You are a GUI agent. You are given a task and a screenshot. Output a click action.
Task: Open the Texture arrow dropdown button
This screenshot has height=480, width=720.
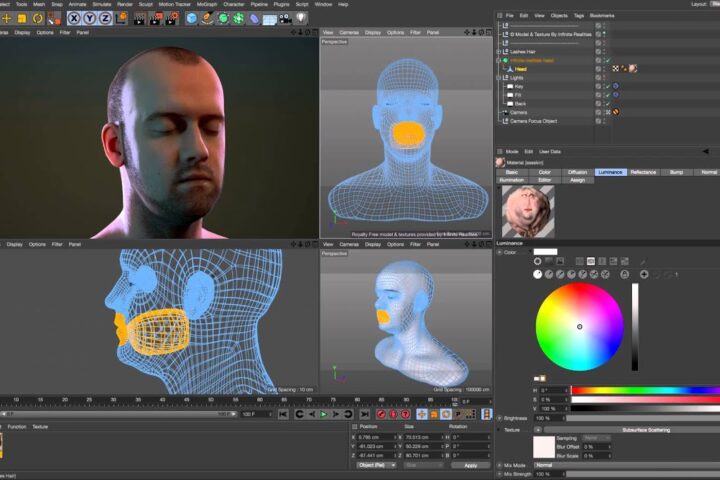[x=538, y=430]
